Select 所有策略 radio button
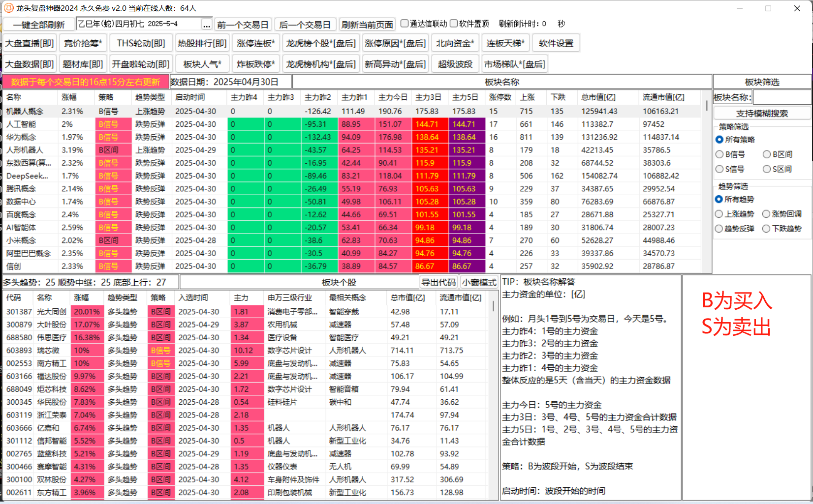Image resolution: width=813 pixels, height=504 pixels. pyautogui.click(x=719, y=140)
